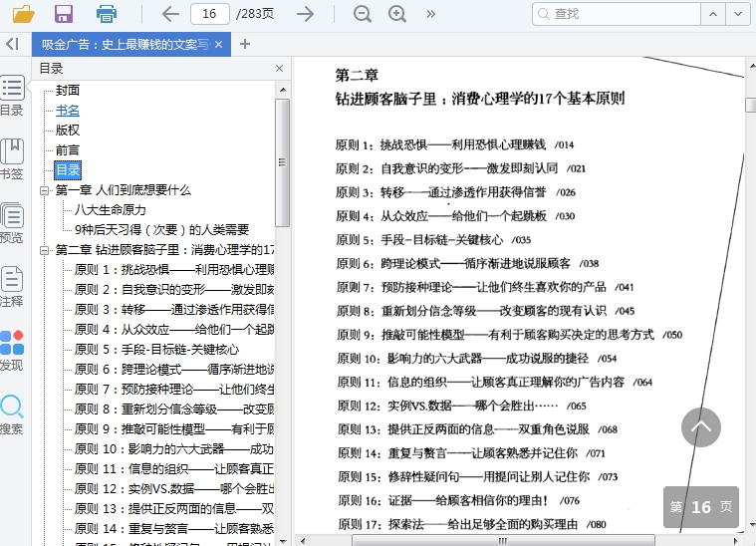756x546 pixels.
Task: Zoom in with the plus magnifier
Action: [397, 14]
